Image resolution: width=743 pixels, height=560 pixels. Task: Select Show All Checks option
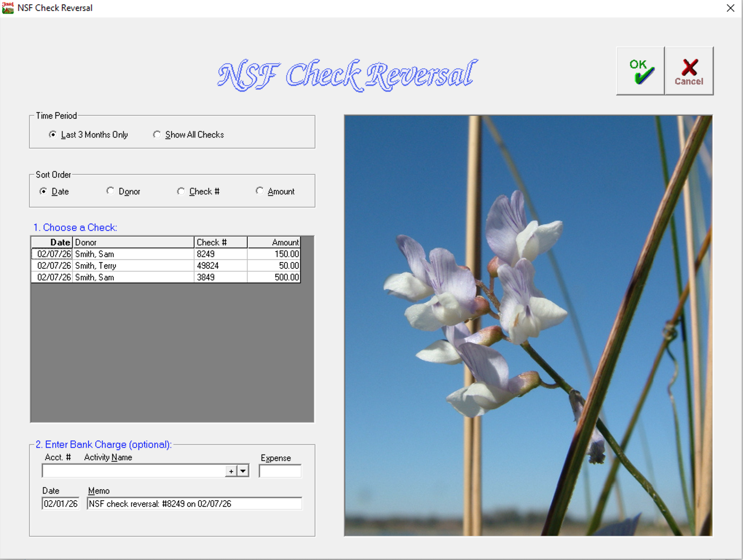(157, 135)
